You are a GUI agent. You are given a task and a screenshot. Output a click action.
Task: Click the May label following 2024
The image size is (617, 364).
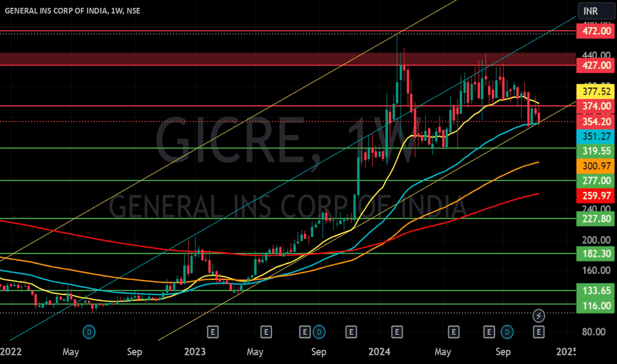(x=443, y=352)
